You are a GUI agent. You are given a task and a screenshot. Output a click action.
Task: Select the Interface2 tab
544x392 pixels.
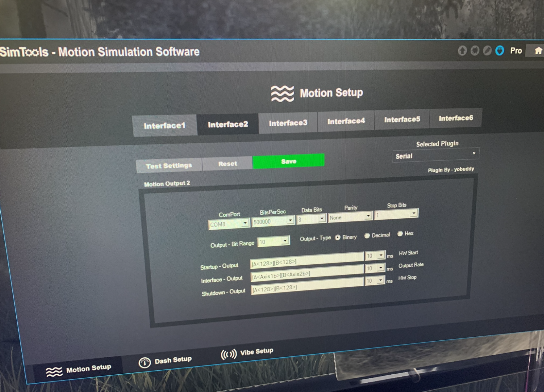point(228,124)
